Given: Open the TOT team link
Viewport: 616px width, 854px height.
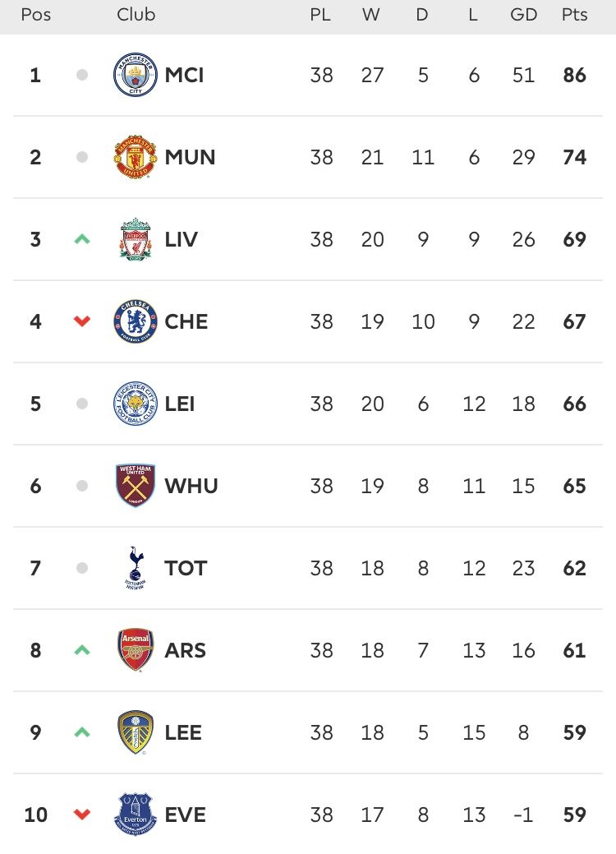Looking at the screenshot, I should pyautogui.click(x=186, y=568).
